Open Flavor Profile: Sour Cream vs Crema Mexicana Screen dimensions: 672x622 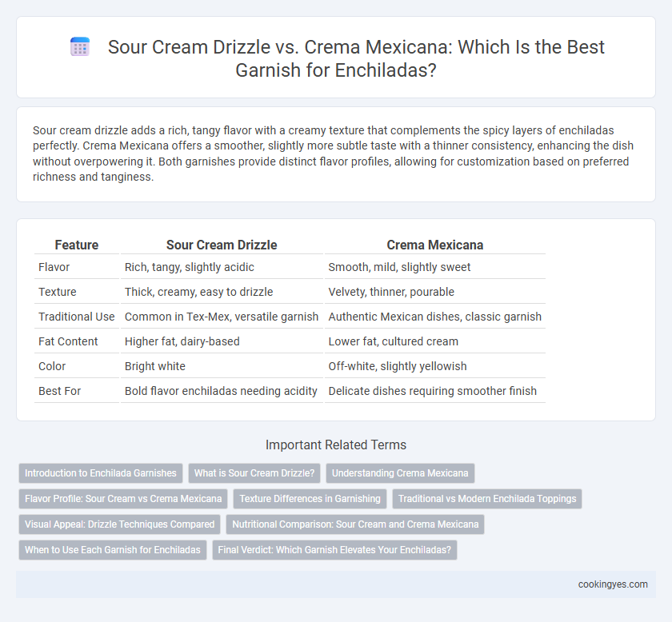click(123, 499)
